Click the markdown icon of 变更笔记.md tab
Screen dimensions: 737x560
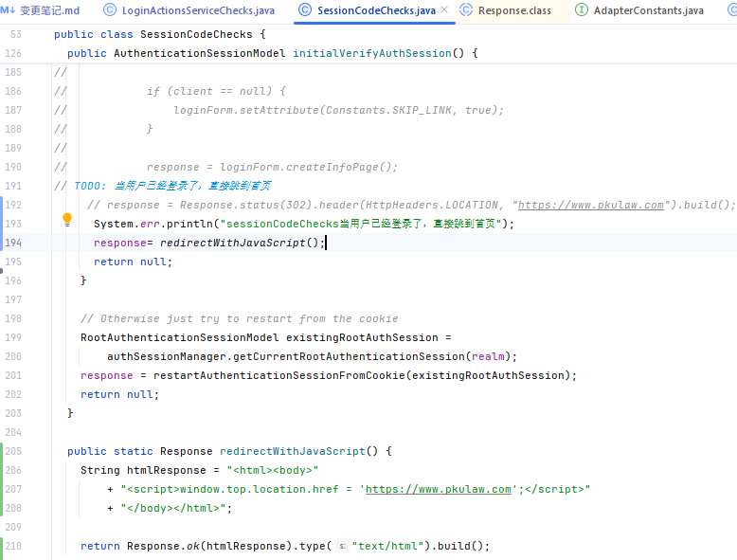coord(8,9)
